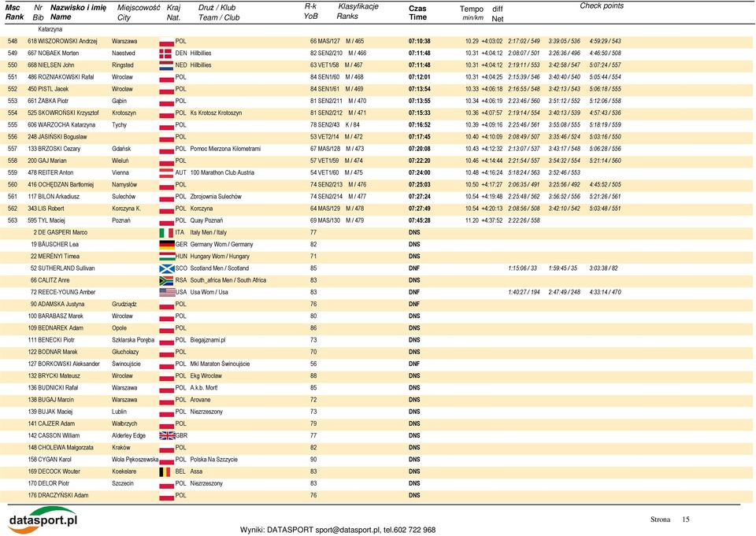The width and height of the screenshot is (756, 536).
Task: Click finish time 07:45:28 for TYL Maciej
Action: (420, 220)
